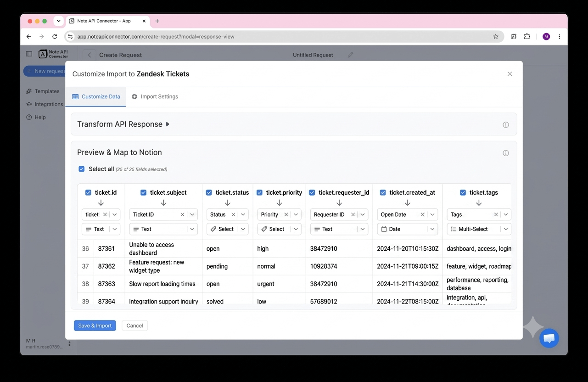
Task: Click the '10928374' requester cell
Action: tap(339, 266)
